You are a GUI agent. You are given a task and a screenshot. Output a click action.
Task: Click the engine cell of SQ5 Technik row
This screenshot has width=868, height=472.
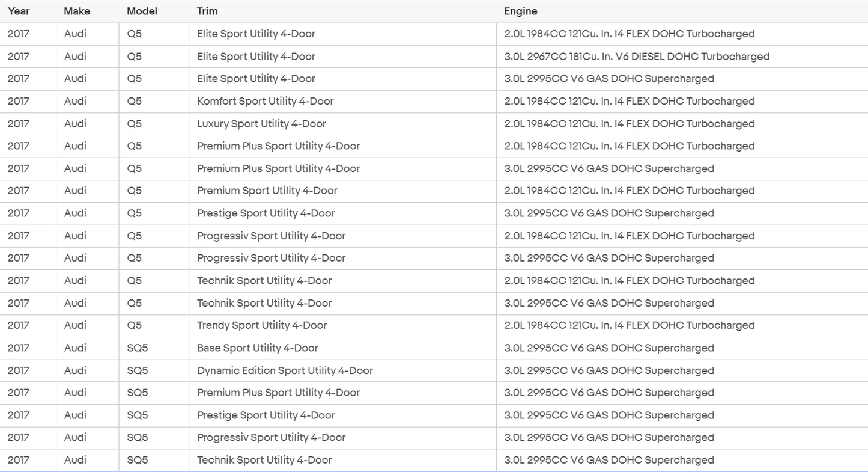click(682, 461)
